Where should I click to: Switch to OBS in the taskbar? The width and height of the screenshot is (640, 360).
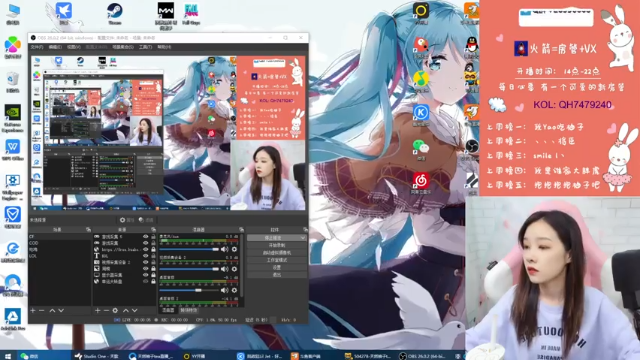click(422, 356)
